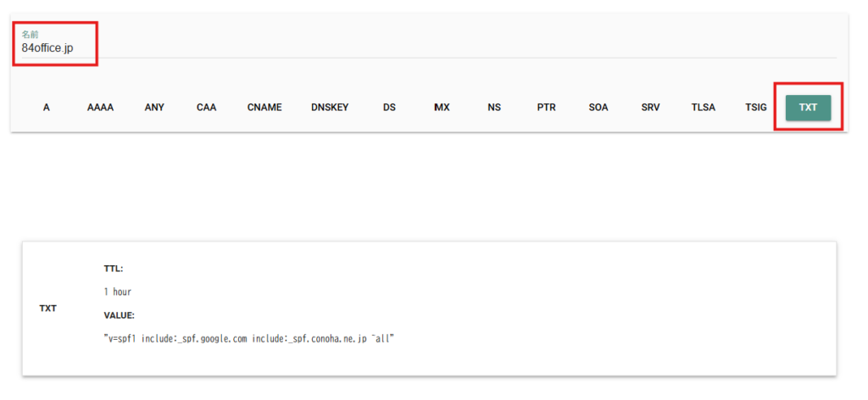Viewport: 868px width, 400px height.
Task: Look up NS records
Action: click(x=494, y=108)
